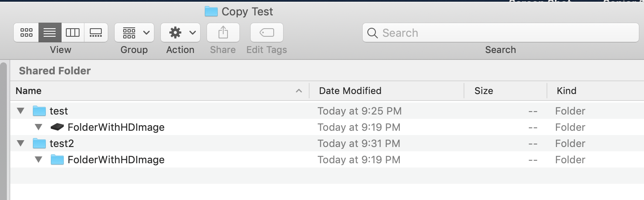The image size is (644, 200).
Task: Select the test2 folder icon
Action: (x=39, y=144)
